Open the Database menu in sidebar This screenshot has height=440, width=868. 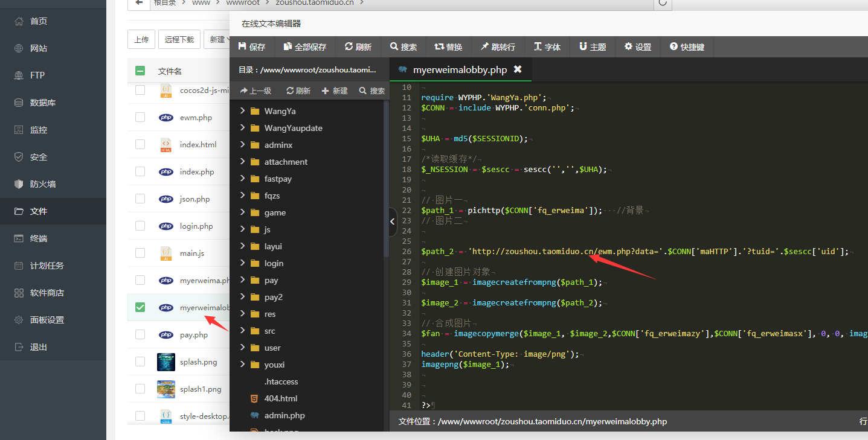click(42, 103)
